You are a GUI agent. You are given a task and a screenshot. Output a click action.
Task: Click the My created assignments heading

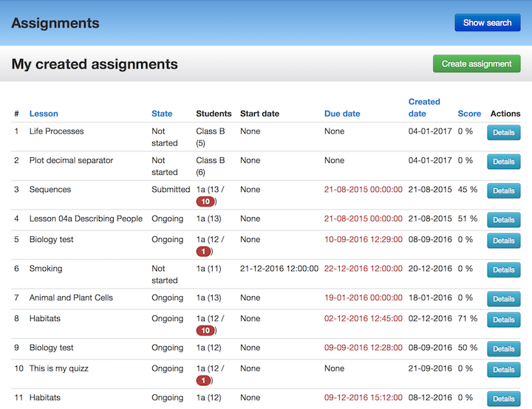coord(95,64)
